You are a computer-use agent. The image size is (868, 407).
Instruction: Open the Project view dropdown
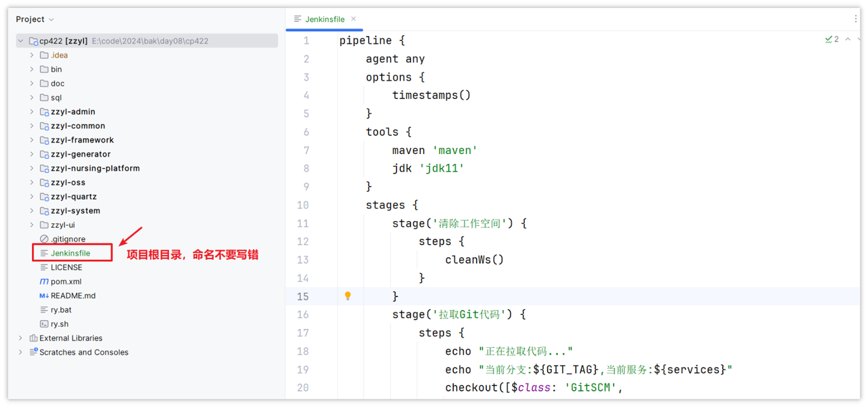click(x=35, y=20)
